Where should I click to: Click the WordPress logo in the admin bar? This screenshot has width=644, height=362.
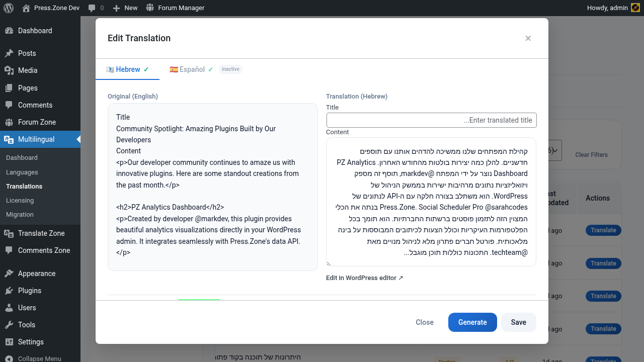(x=9, y=8)
